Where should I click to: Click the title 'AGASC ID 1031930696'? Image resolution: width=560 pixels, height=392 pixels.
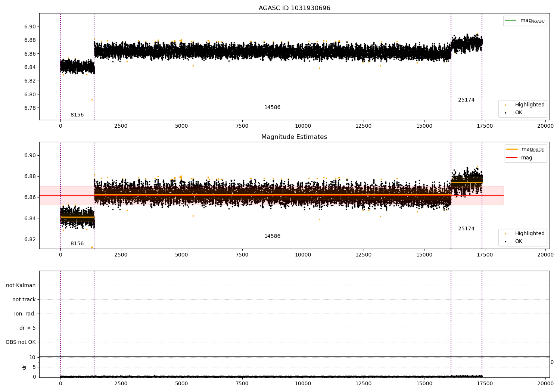pos(294,8)
